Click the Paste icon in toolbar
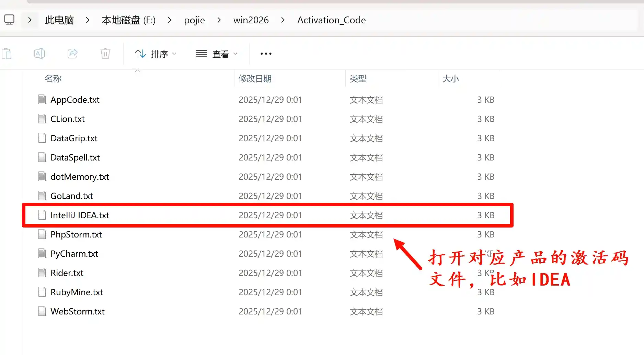The height and width of the screenshot is (355, 644). pos(7,54)
